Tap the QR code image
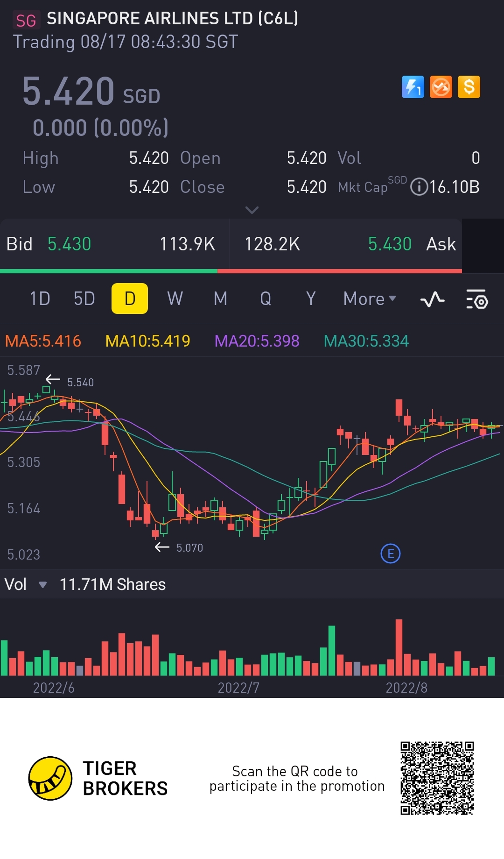504x859 pixels. click(437, 778)
